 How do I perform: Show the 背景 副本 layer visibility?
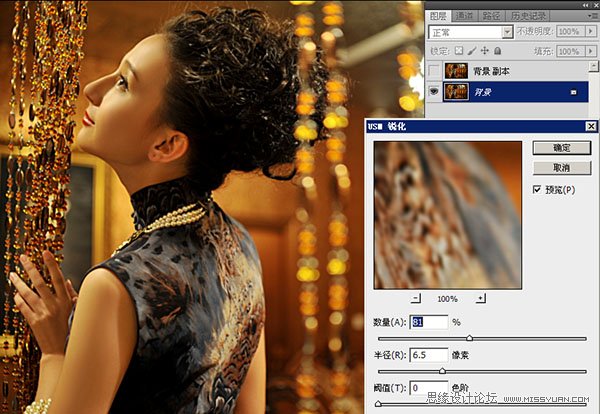pyautogui.click(x=433, y=71)
